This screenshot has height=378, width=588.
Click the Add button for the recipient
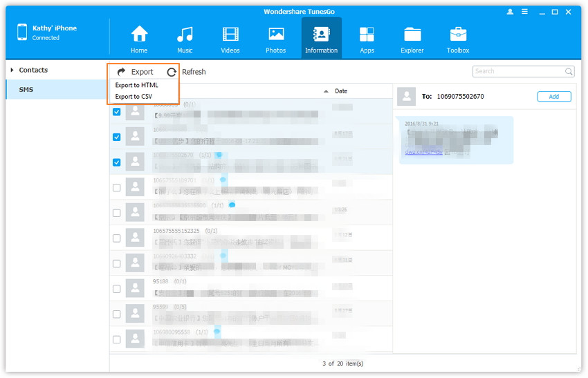click(553, 97)
